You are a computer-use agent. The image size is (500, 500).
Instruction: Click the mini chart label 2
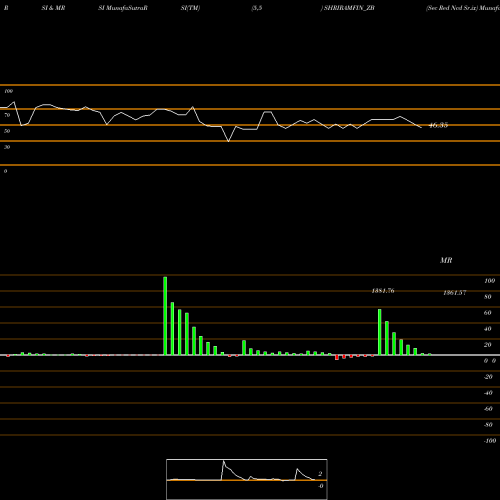pos(320,474)
